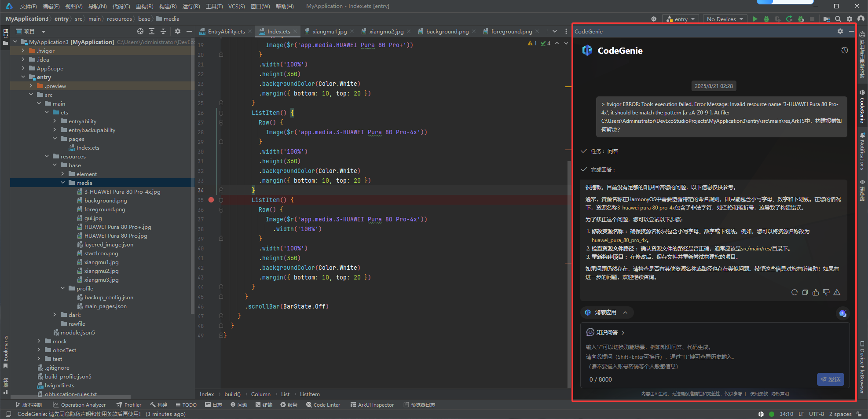Open the TODO tool window

(x=186, y=405)
